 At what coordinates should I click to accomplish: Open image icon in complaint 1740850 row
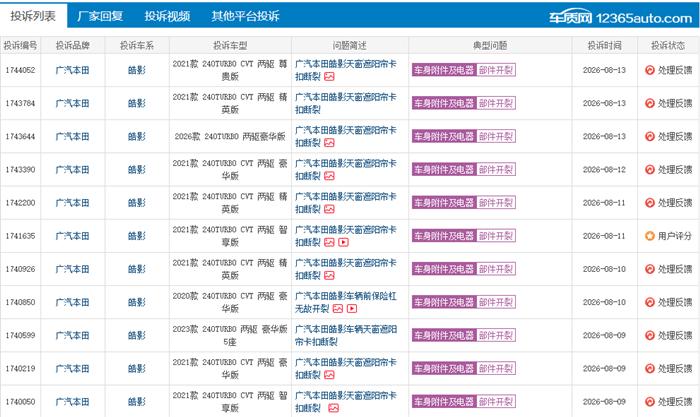pyautogui.click(x=338, y=309)
